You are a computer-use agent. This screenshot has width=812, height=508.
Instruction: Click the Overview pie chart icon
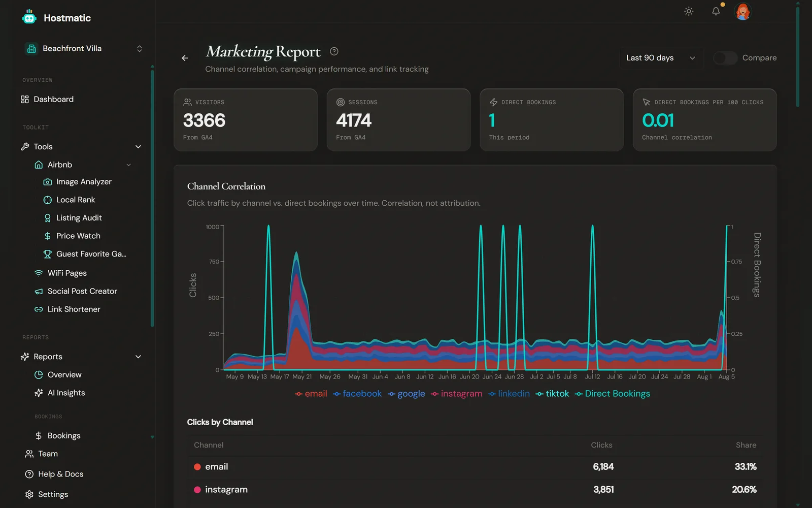click(x=39, y=375)
